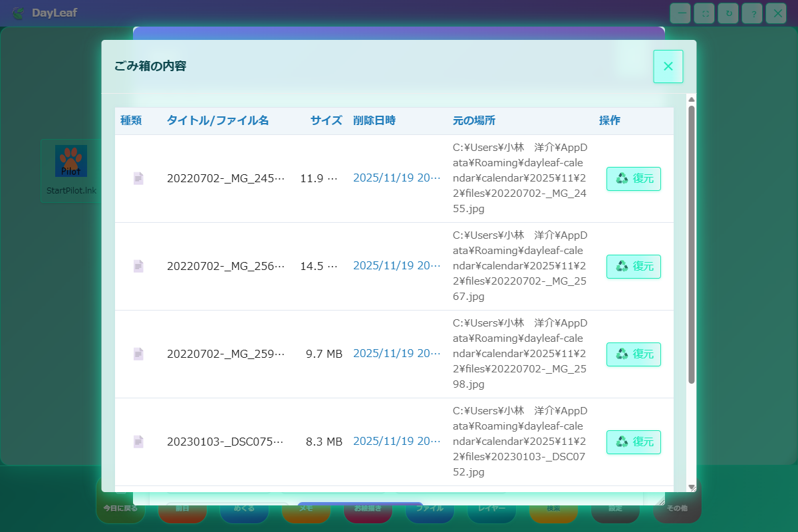The height and width of the screenshot is (532, 798).
Task: Restore the 20230103-_DSC0752 file
Action: (x=633, y=442)
